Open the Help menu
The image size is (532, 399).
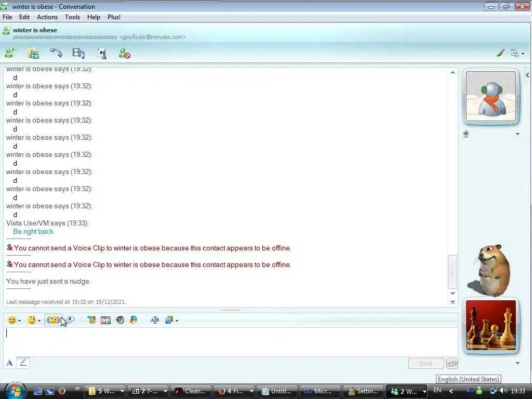94,17
